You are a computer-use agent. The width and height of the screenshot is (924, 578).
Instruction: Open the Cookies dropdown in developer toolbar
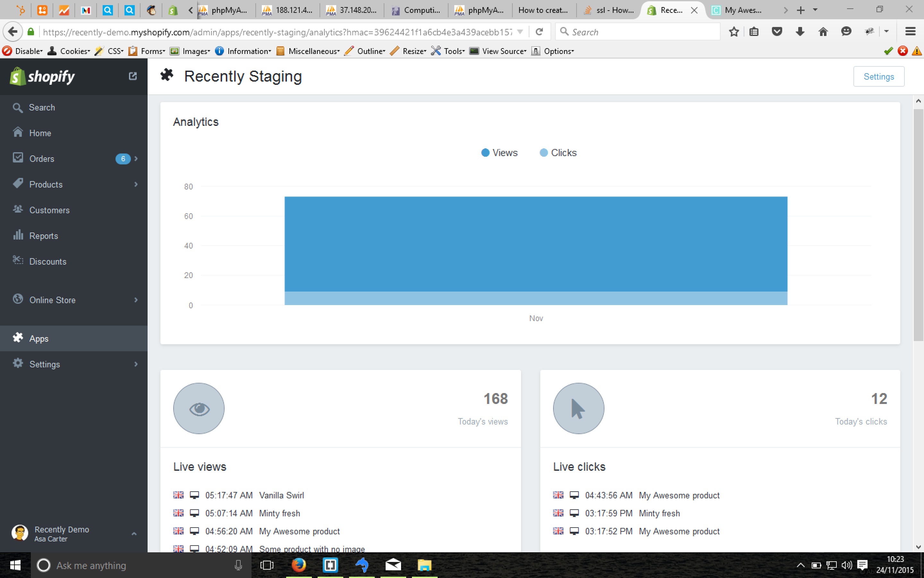(x=69, y=51)
